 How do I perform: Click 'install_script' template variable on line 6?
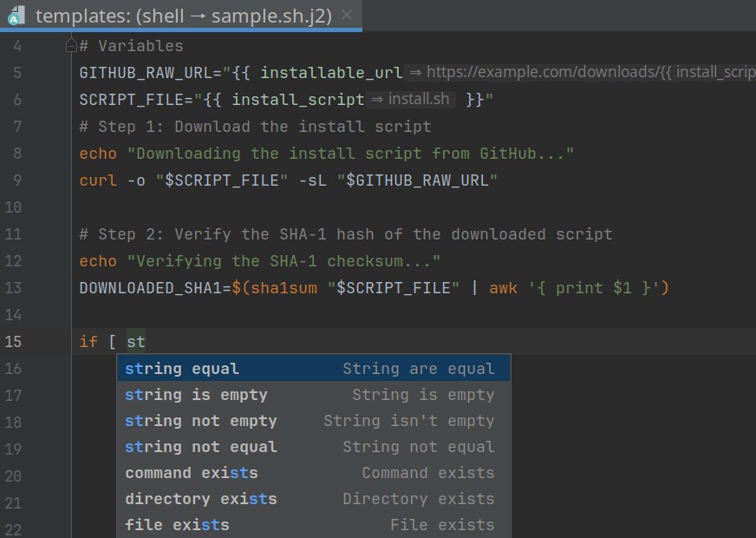click(x=298, y=100)
